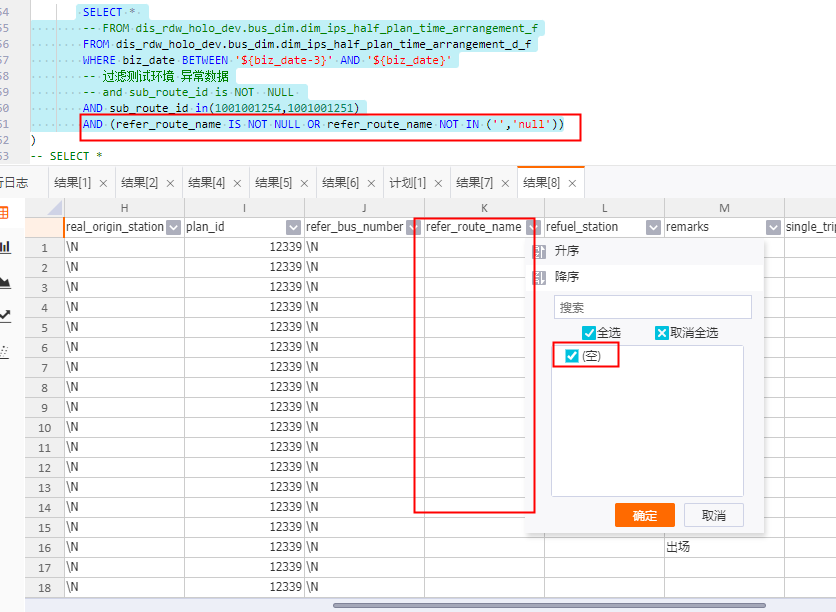Open bar chart view in sidebar

(x=5, y=247)
